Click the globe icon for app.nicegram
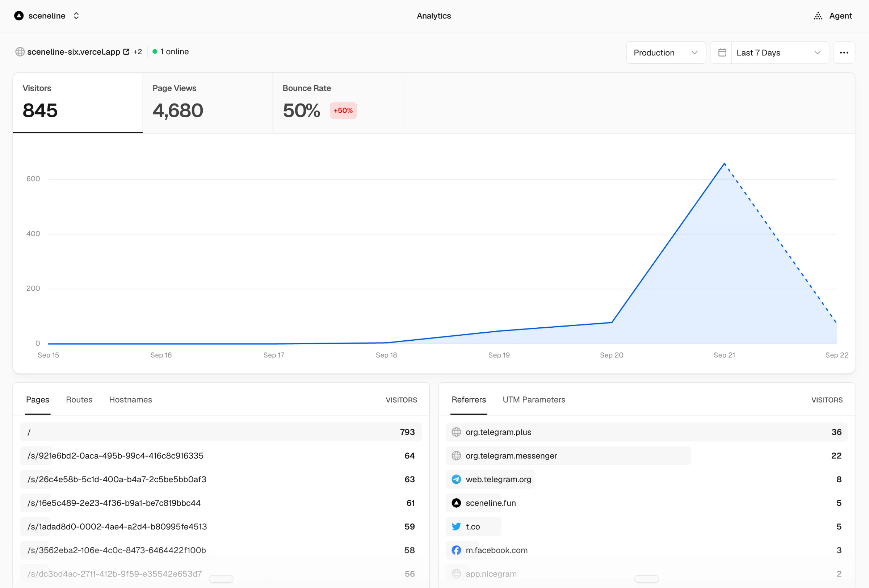 [x=456, y=574]
